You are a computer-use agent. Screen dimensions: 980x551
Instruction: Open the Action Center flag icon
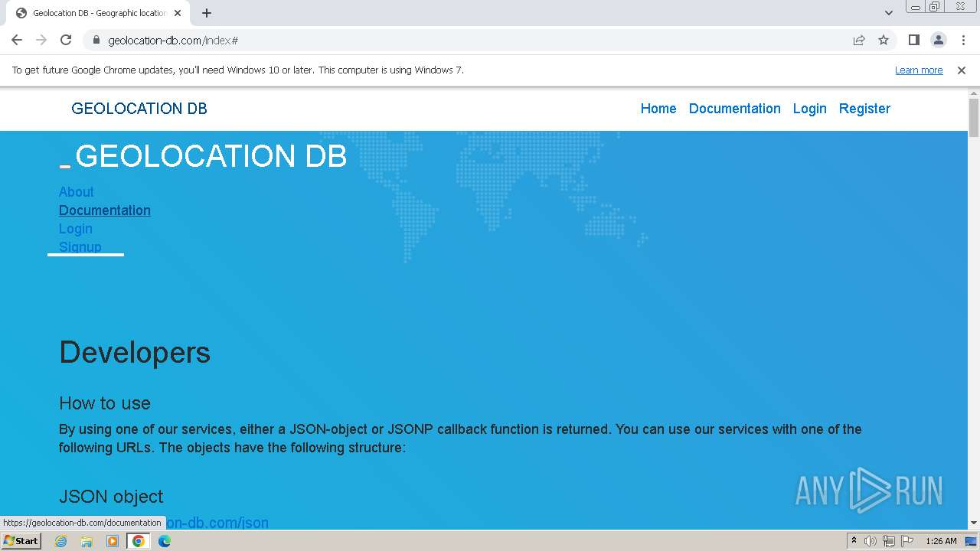(907, 541)
